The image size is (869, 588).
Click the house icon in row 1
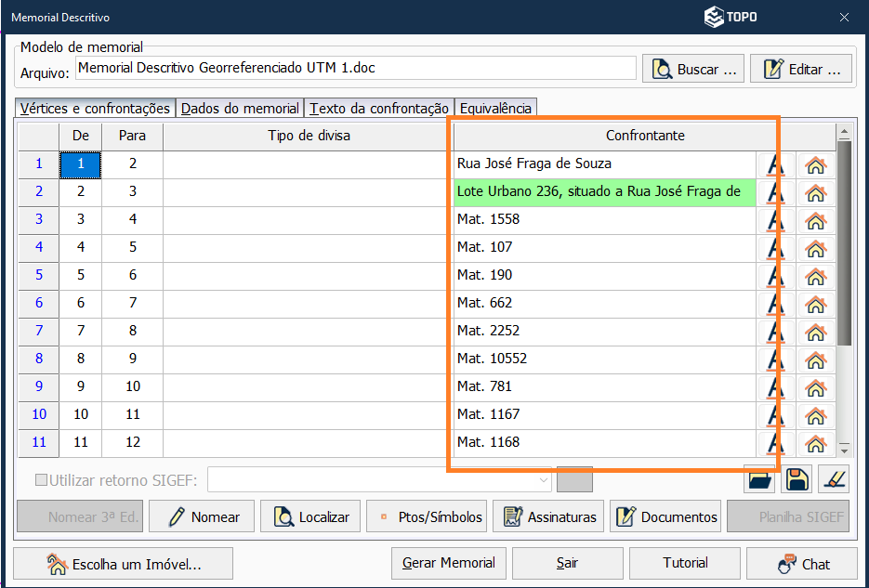click(x=815, y=165)
